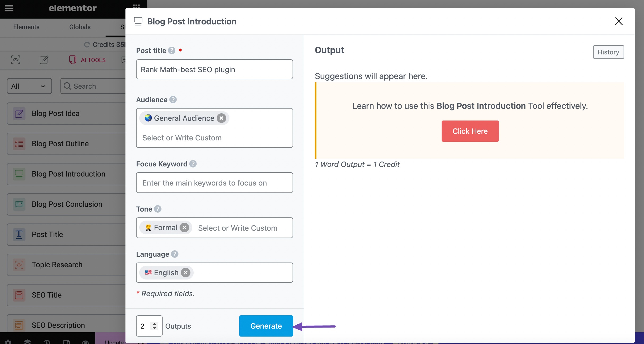Open the Blog Post Conclusion tool
Screen dimensions: 644x344
click(66, 204)
